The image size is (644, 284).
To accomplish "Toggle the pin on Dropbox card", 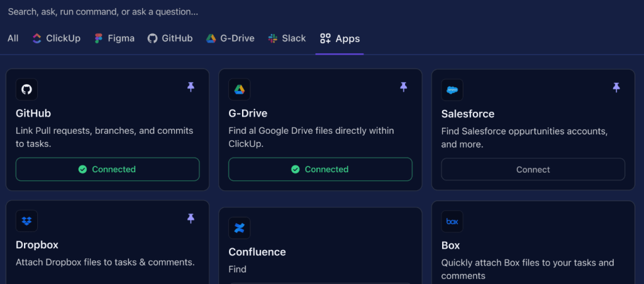I will coord(191,219).
